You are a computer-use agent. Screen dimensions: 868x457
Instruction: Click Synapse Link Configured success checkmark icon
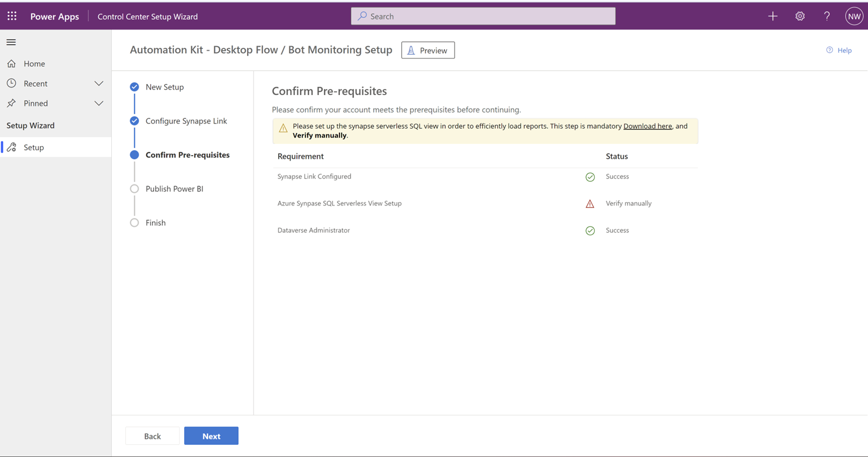[590, 177]
